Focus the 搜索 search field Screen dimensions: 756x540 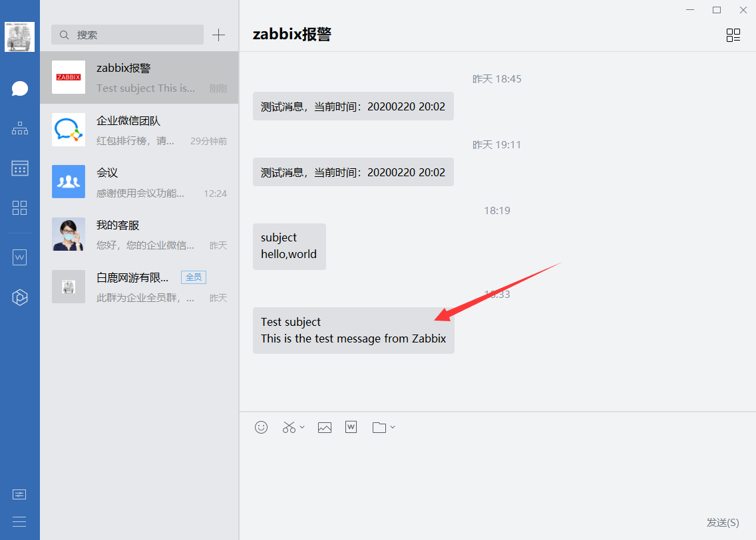point(127,35)
